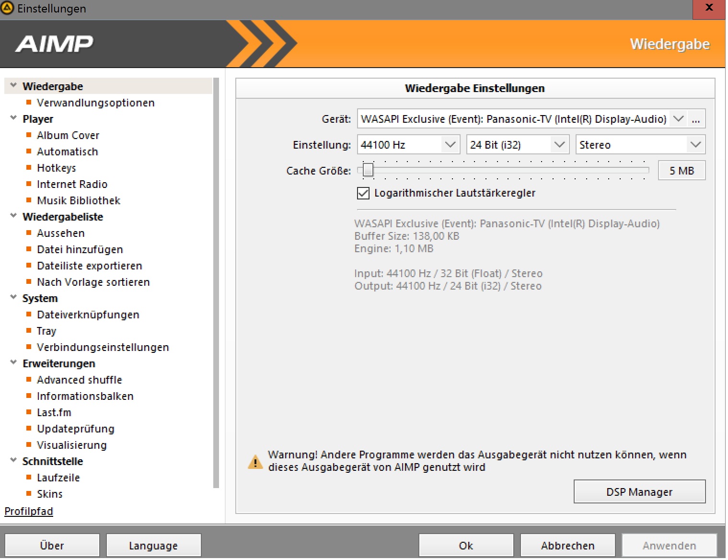
Task: Click the Über button
Action: click(52, 546)
